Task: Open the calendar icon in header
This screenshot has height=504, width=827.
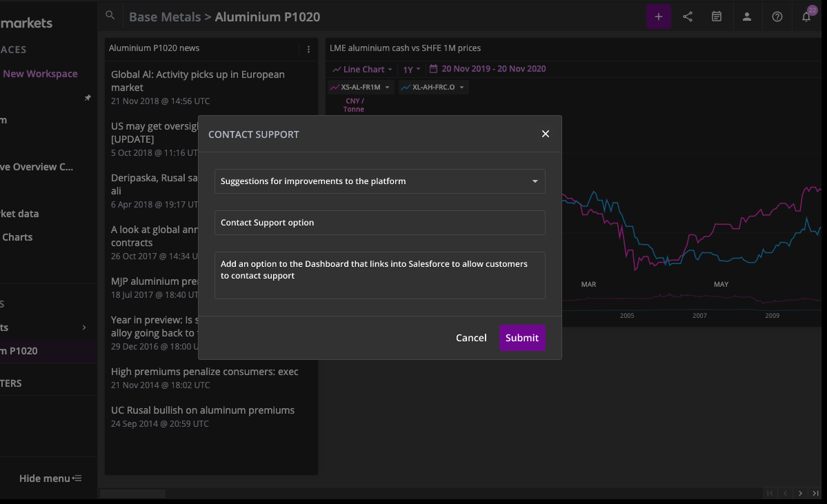Action: click(717, 17)
